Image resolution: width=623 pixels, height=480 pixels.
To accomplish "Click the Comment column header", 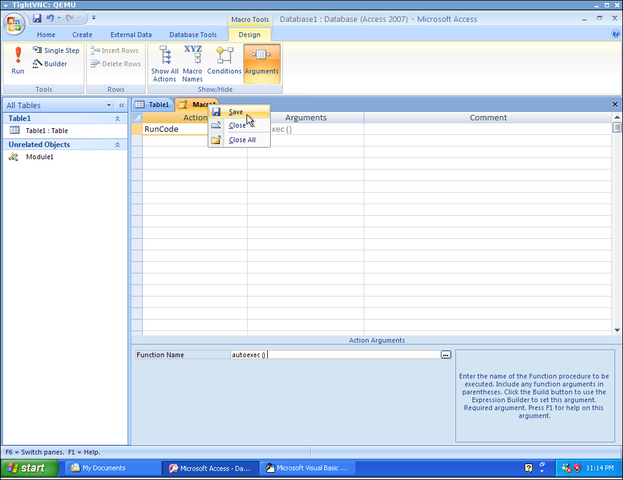I will 488,118.
